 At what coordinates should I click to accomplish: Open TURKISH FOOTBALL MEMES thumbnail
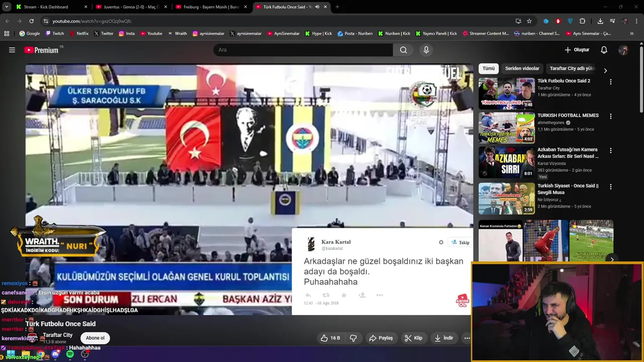(x=507, y=128)
